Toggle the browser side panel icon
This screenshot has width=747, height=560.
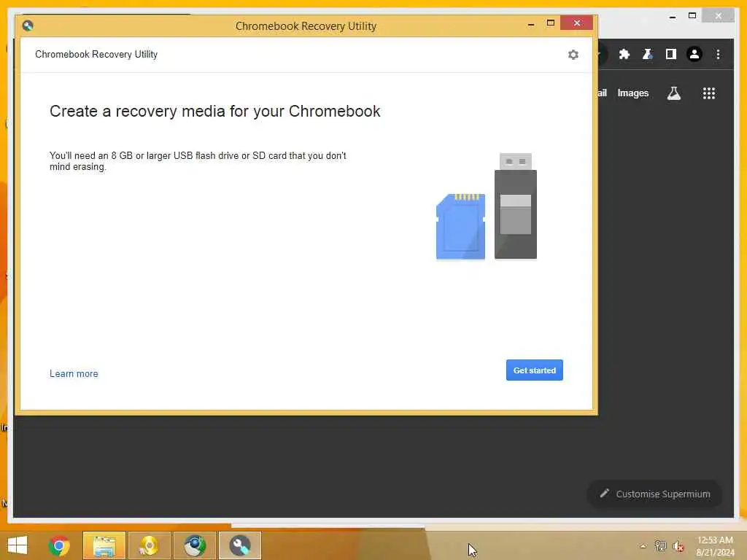pyautogui.click(x=671, y=54)
